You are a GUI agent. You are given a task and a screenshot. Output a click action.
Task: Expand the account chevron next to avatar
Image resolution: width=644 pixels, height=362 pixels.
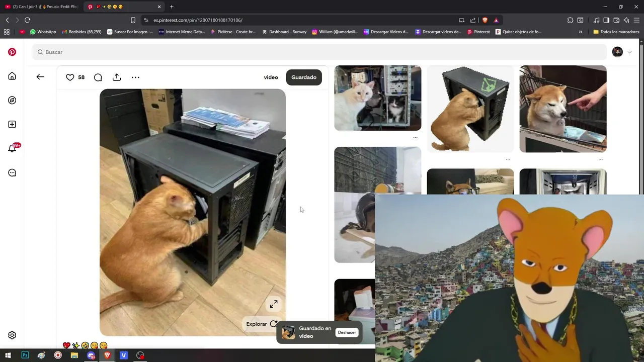tap(629, 52)
